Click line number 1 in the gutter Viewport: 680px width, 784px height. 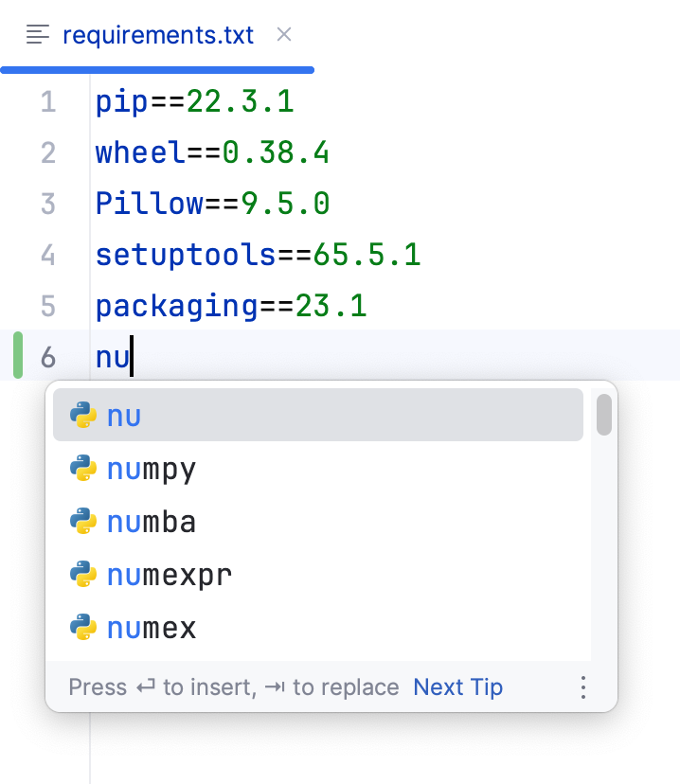[x=48, y=101]
